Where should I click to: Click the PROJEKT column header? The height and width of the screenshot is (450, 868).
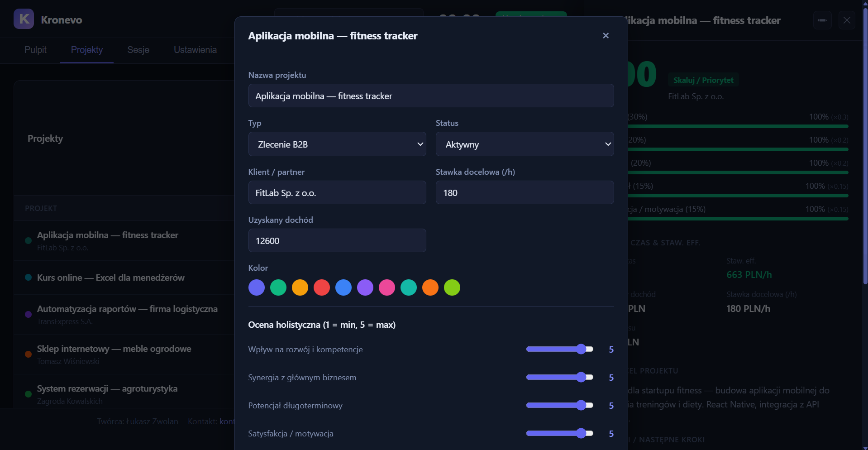pos(41,208)
